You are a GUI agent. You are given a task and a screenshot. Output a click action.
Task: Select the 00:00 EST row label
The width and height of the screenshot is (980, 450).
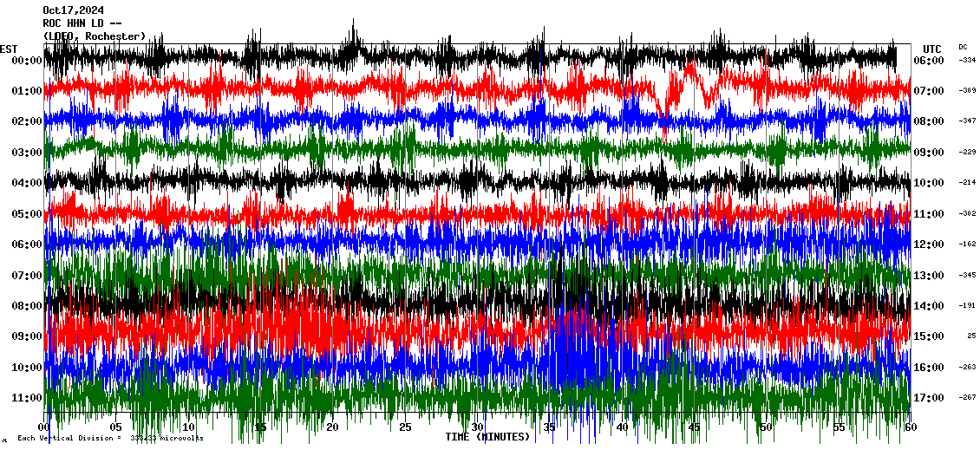pyautogui.click(x=27, y=61)
